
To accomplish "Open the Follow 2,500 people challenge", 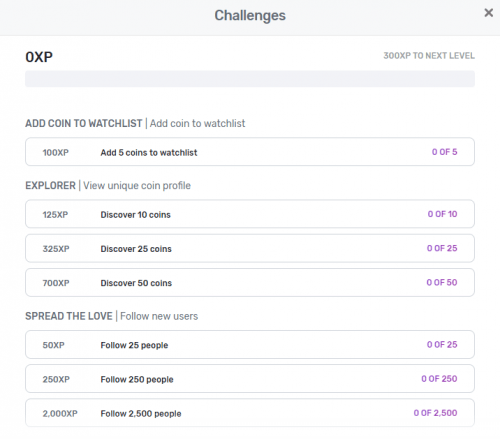I will coord(250,413).
